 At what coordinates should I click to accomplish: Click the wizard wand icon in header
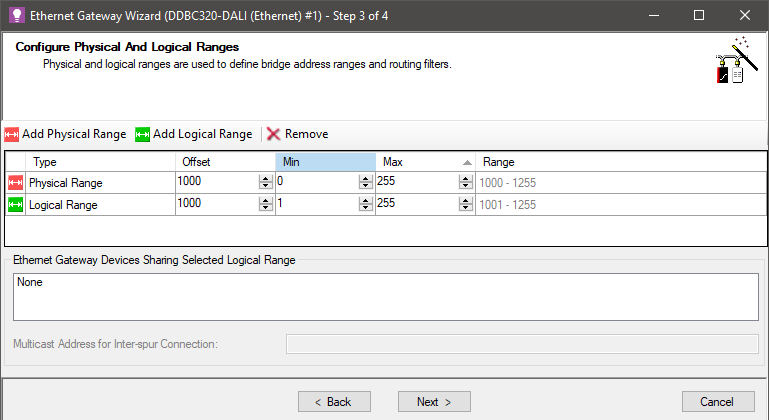(x=737, y=60)
